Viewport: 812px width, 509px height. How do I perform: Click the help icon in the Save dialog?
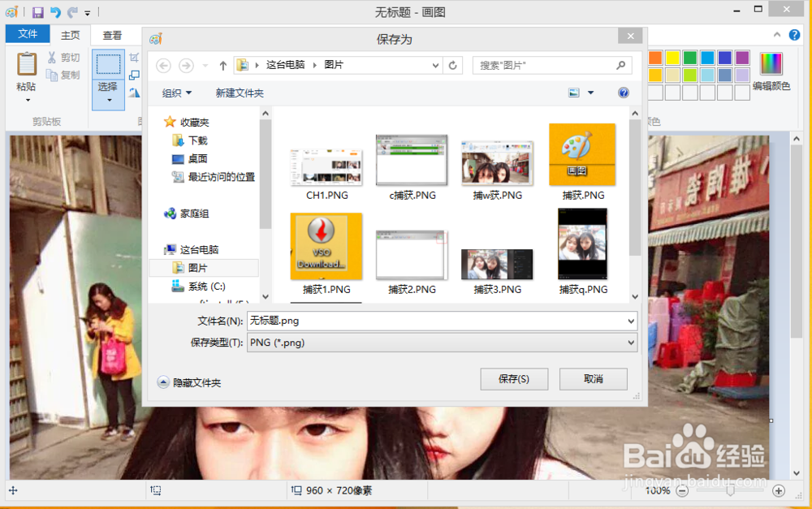[x=624, y=93]
